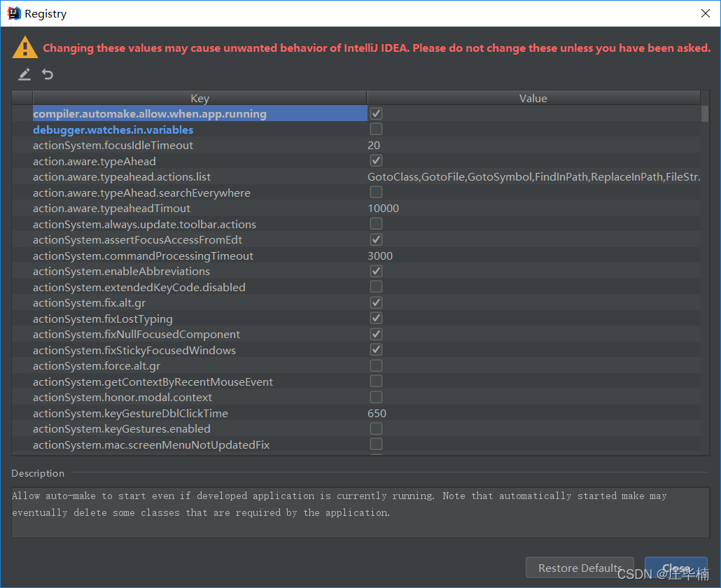This screenshot has width=721, height=588.
Task: Click the Revert to default arrow icon
Action: [x=48, y=74]
